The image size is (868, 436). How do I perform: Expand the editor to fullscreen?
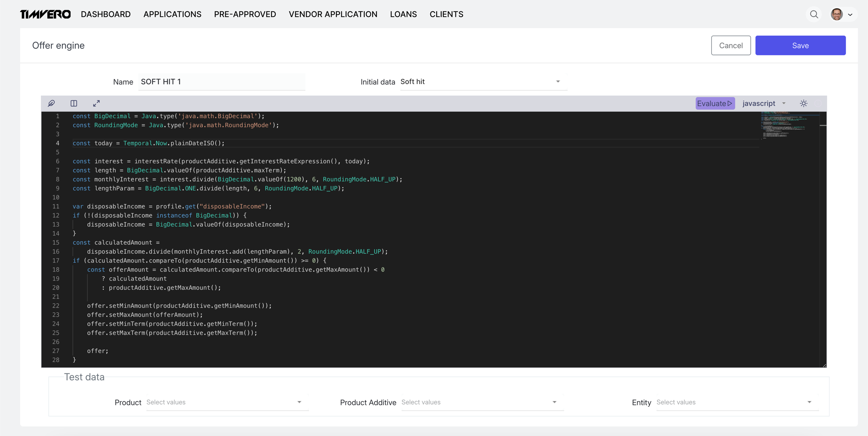[x=96, y=103]
